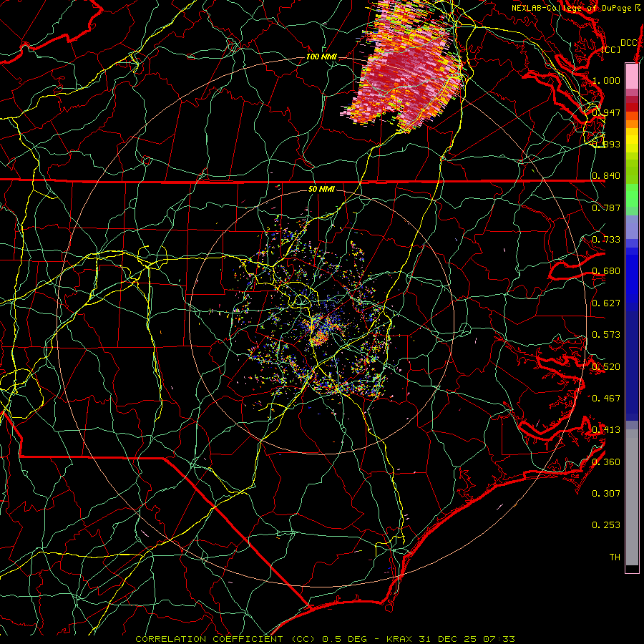The width and height of the screenshot is (644, 644).
Task: Select the 0.413 legend value
Action: coord(606,429)
